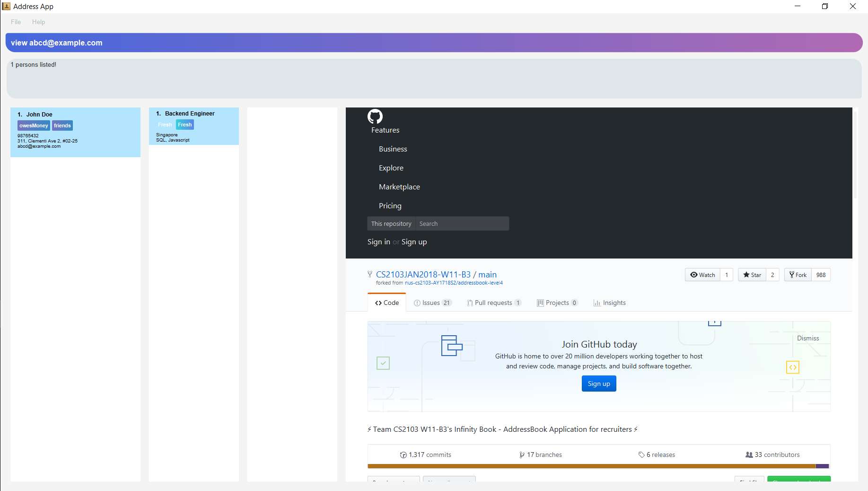Click the command input box
Screen dimensions: 868x491
click(434, 43)
